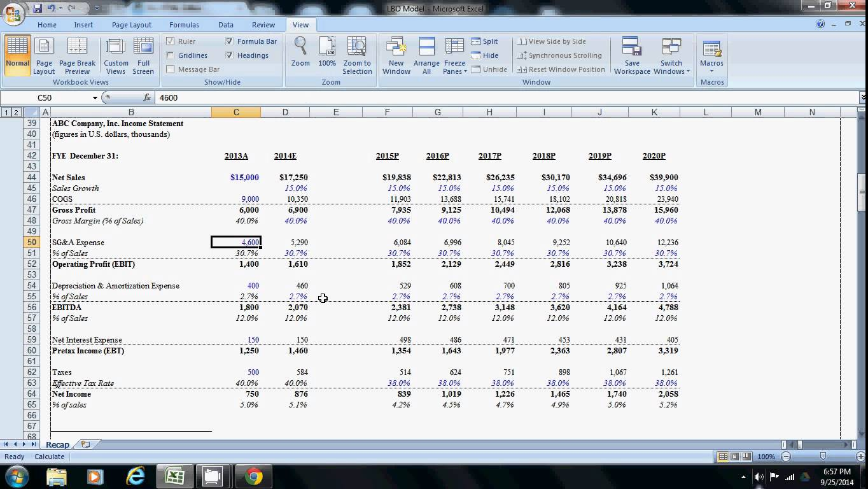The height and width of the screenshot is (489, 868).
Task: Disable the Headings checkbox
Action: click(x=230, y=55)
